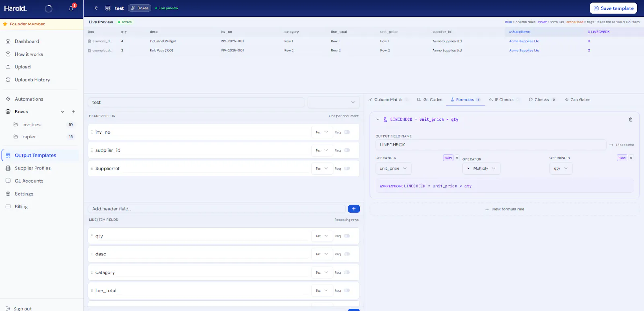Screen dimensions: 644x311
Task: Toggle Req switch for desc
Action: [x=347, y=254]
